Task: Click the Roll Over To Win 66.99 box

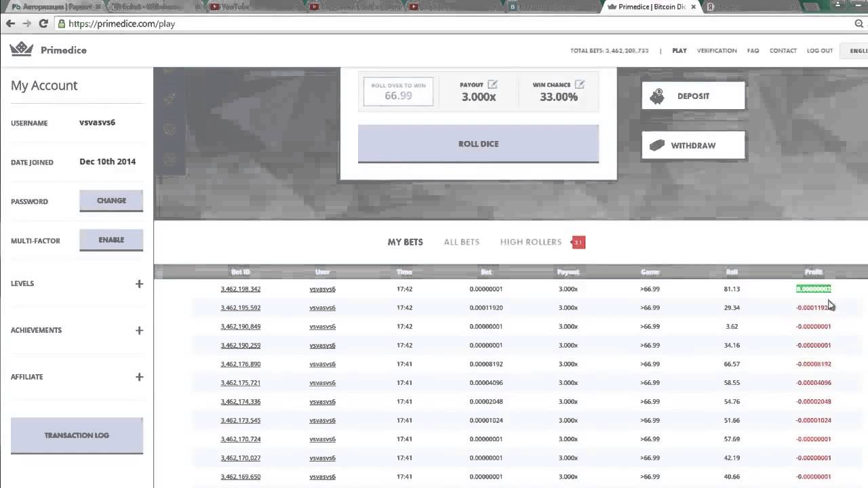Action: coord(398,92)
